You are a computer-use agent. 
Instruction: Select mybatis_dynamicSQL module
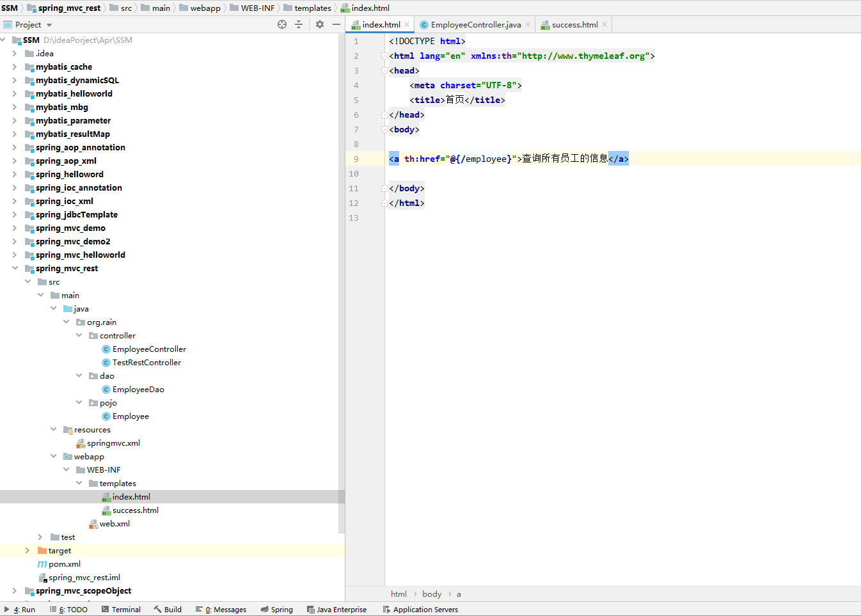(x=77, y=81)
